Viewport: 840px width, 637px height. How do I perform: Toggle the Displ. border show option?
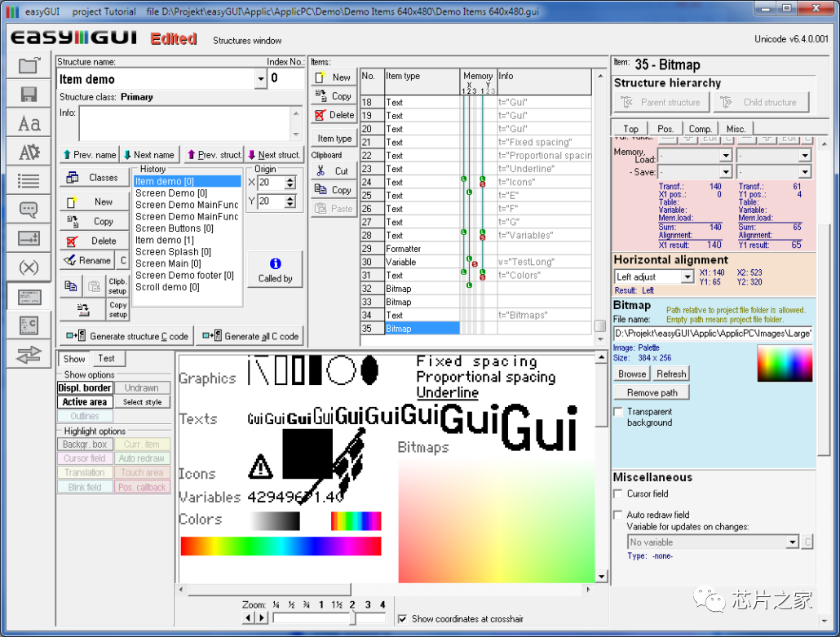click(85, 387)
